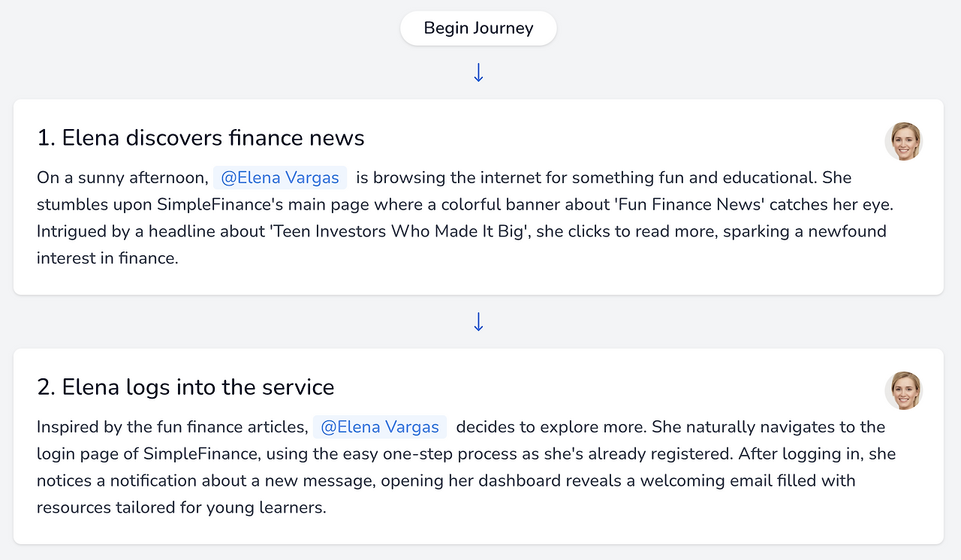
Task: Click @Elena Vargas mention in step 2
Action: tap(380, 427)
